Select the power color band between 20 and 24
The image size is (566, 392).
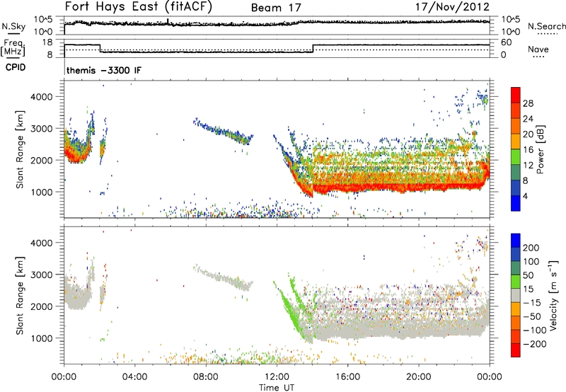(x=516, y=127)
